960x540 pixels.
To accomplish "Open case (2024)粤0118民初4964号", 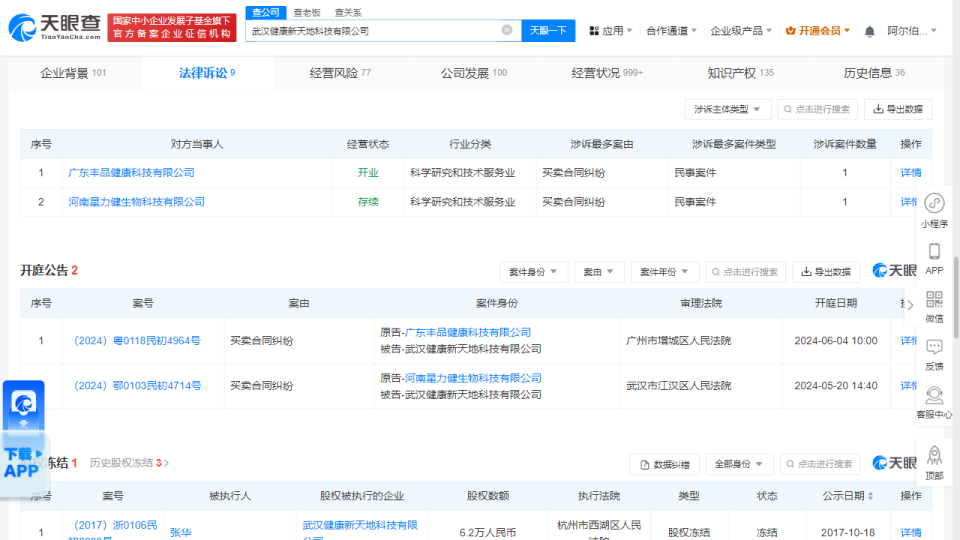I will [137, 340].
